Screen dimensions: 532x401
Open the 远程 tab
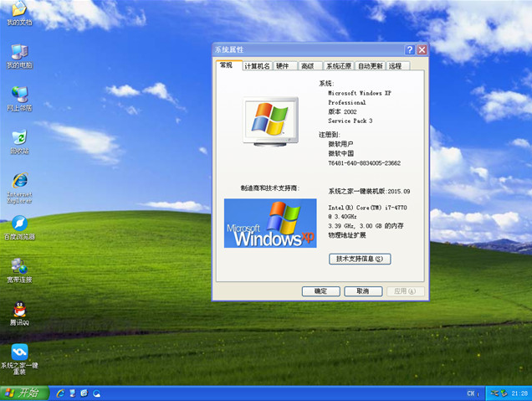click(396, 66)
